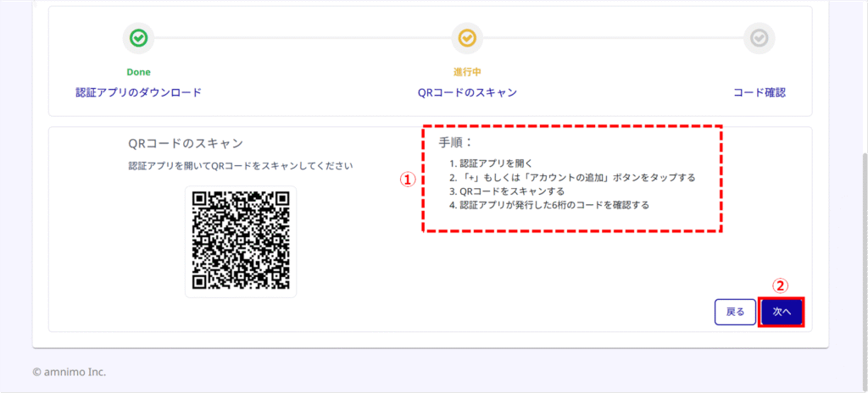The height and width of the screenshot is (393, 868).
Task: Click the QR code image
Action: tap(241, 241)
